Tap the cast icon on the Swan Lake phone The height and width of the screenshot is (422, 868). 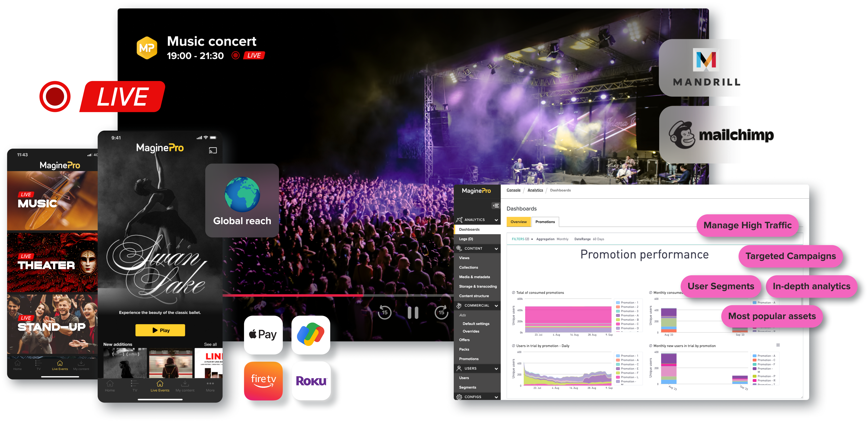point(213,150)
